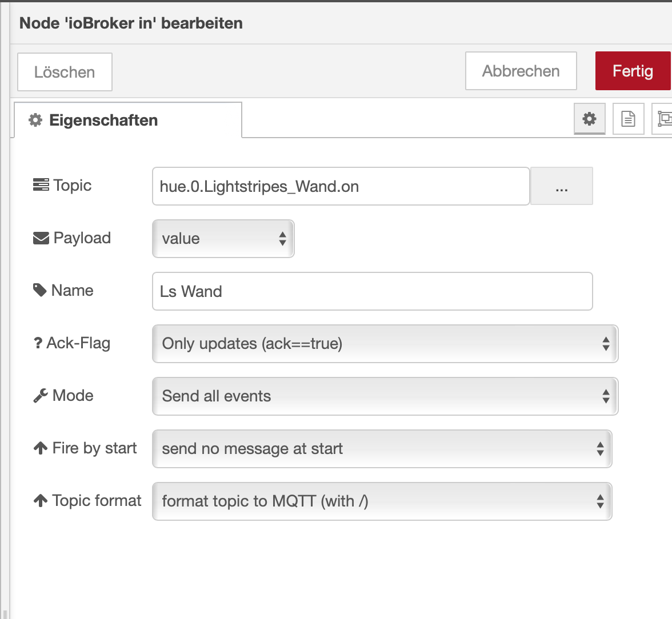Expand the Fire by start dropdown
The image size is (672, 619).
[382, 449]
